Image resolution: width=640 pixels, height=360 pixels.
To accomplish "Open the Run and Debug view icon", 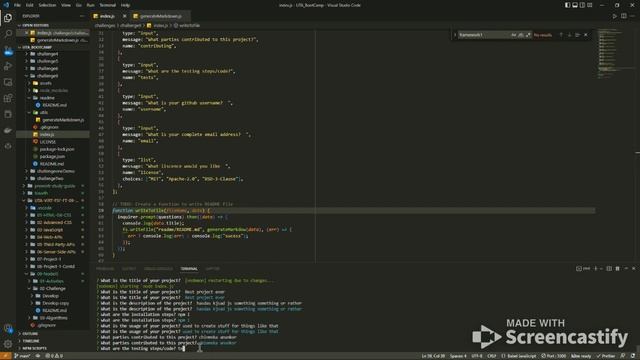I will (8, 66).
